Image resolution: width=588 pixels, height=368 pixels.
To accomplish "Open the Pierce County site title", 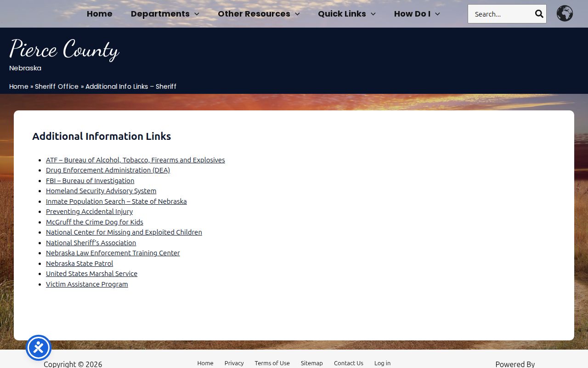I will coord(64,49).
